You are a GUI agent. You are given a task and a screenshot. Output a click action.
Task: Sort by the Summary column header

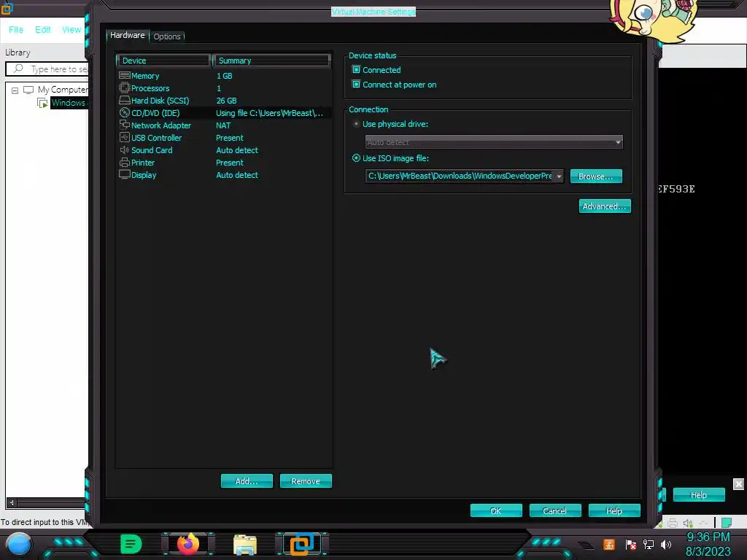[271, 61]
